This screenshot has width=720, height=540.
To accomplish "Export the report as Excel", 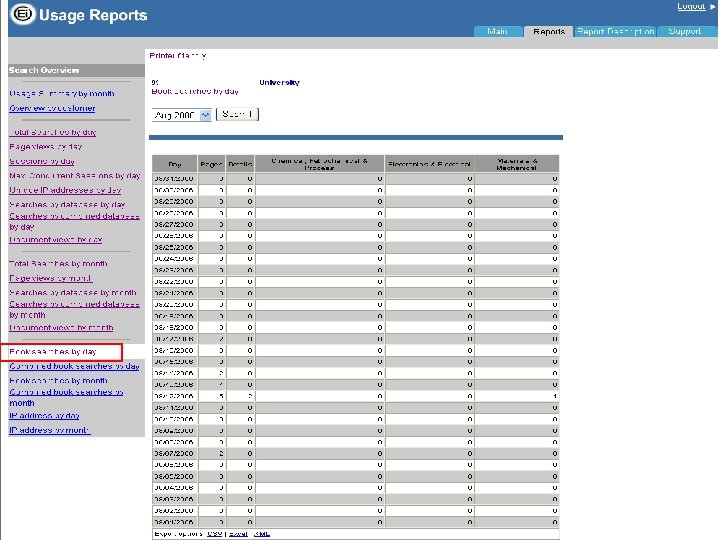I will pyautogui.click(x=236, y=534).
